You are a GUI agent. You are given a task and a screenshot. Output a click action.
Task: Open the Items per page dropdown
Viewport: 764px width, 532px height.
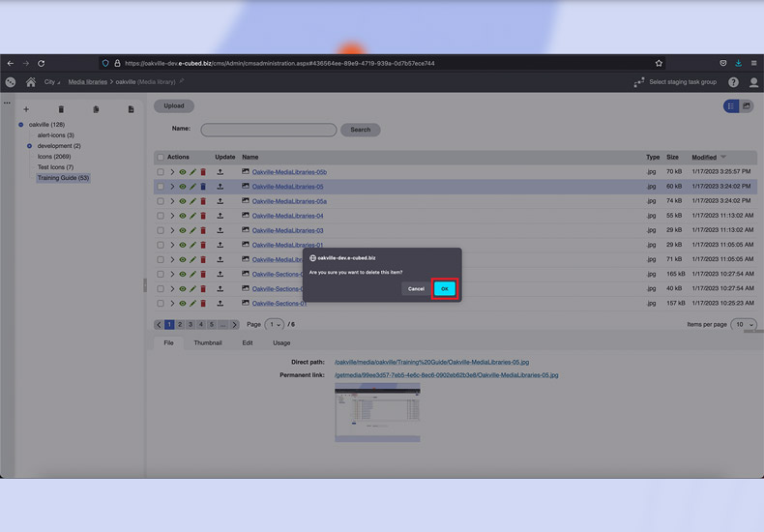743,325
